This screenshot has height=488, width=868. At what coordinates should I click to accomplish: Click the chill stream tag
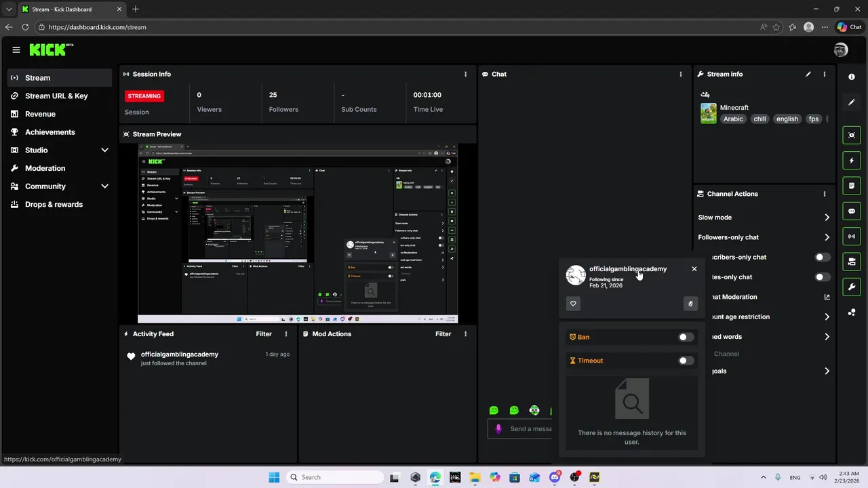(759, 119)
